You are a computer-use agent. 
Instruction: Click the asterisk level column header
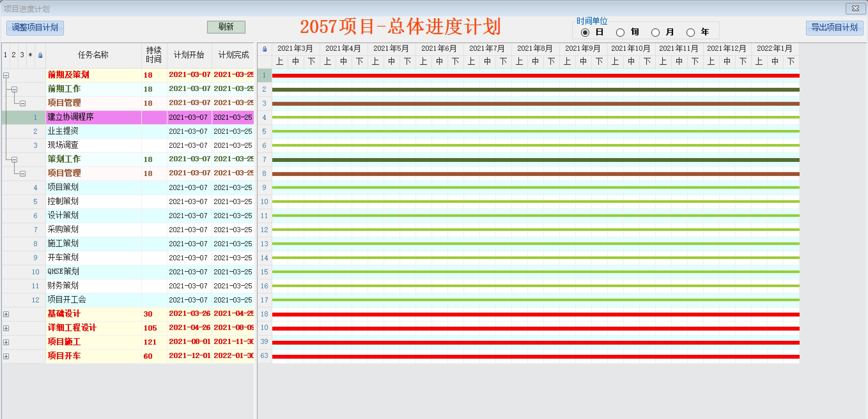[30, 55]
